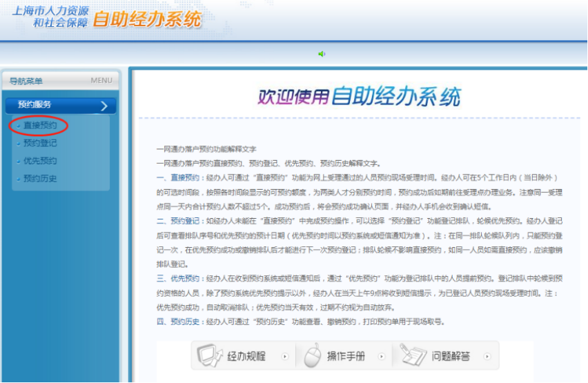This screenshot has width=588, height=383.
Task: Select 预约登记 in the navigation menu
Action: click(x=40, y=144)
